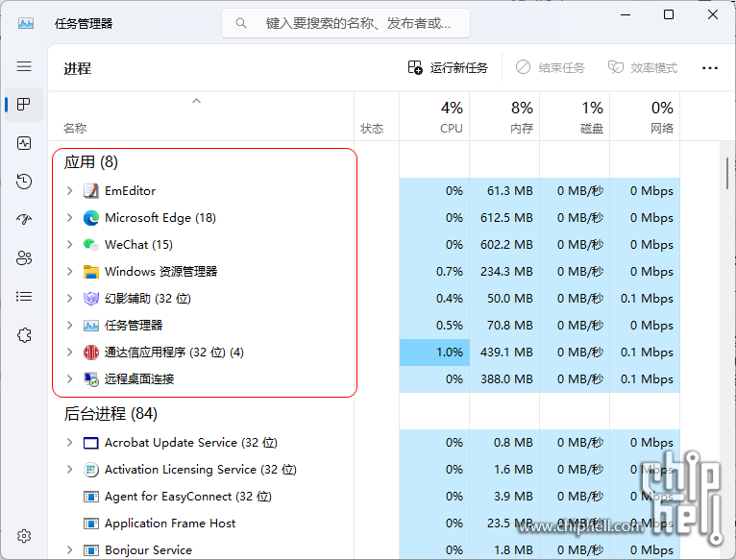Viewport: 736px width, 560px height.
Task: Click the WeChat app icon
Action: pyautogui.click(x=91, y=245)
